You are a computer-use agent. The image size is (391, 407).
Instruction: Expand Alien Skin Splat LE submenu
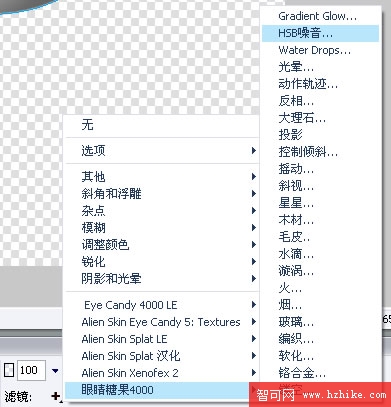pyautogui.click(x=162, y=339)
